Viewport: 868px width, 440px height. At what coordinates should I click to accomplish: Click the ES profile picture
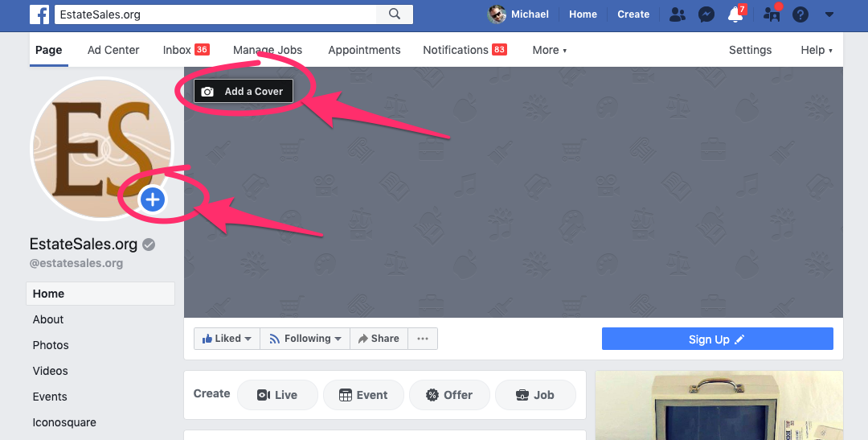[102, 149]
